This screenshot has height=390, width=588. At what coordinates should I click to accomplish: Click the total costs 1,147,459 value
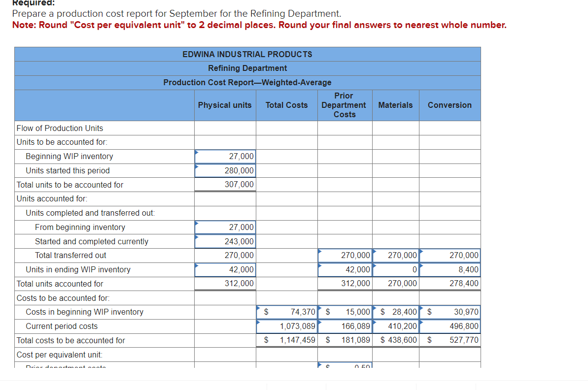click(297, 340)
